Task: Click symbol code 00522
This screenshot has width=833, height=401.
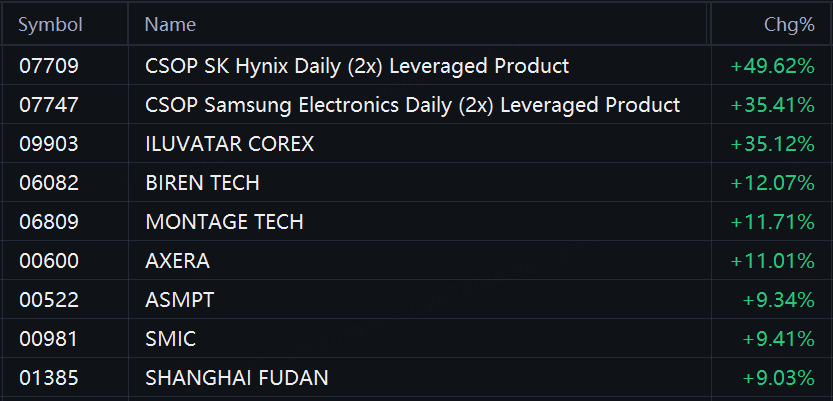Action: [49, 300]
